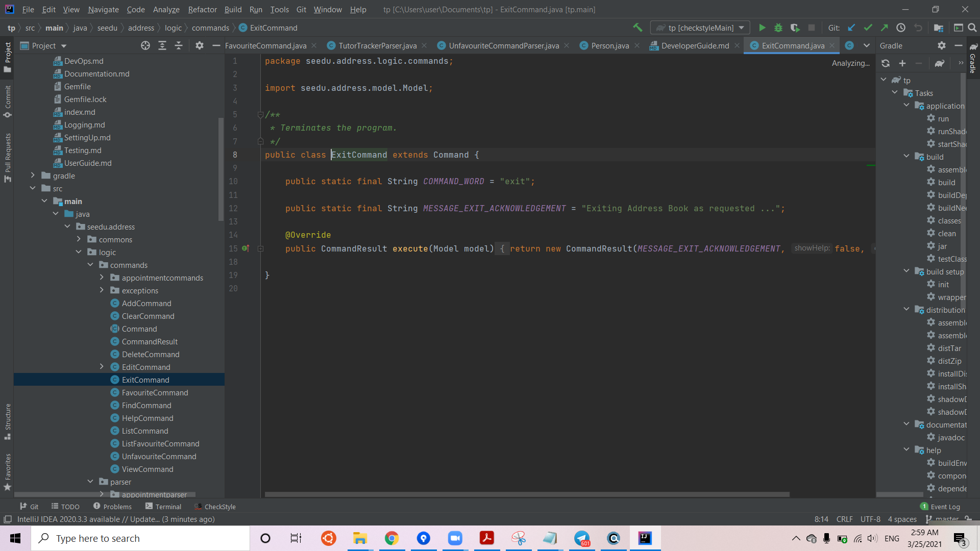Switch to the Person.java tab
Screen dimensions: 980x551
tap(609, 46)
